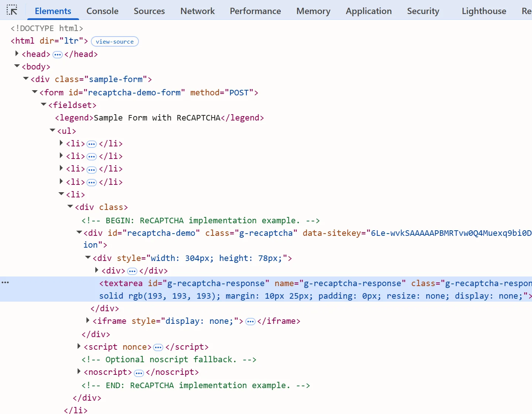Click the view-source badge link
532x414 pixels.
115,41
